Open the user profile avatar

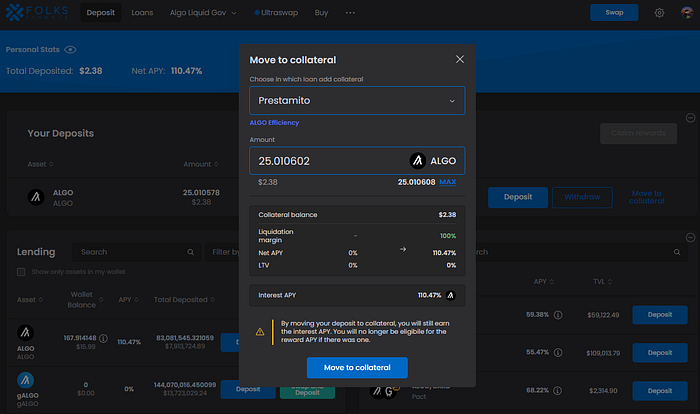(x=687, y=13)
